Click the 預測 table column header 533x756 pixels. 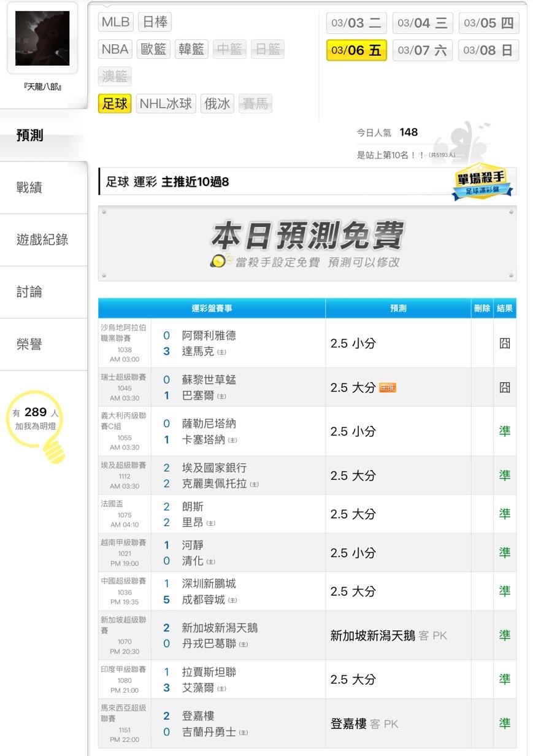click(398, 309)
